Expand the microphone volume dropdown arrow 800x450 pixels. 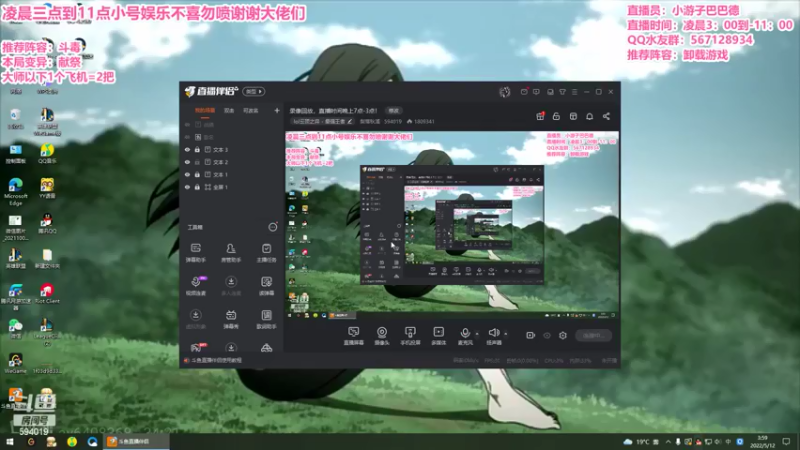pos(477,334)
